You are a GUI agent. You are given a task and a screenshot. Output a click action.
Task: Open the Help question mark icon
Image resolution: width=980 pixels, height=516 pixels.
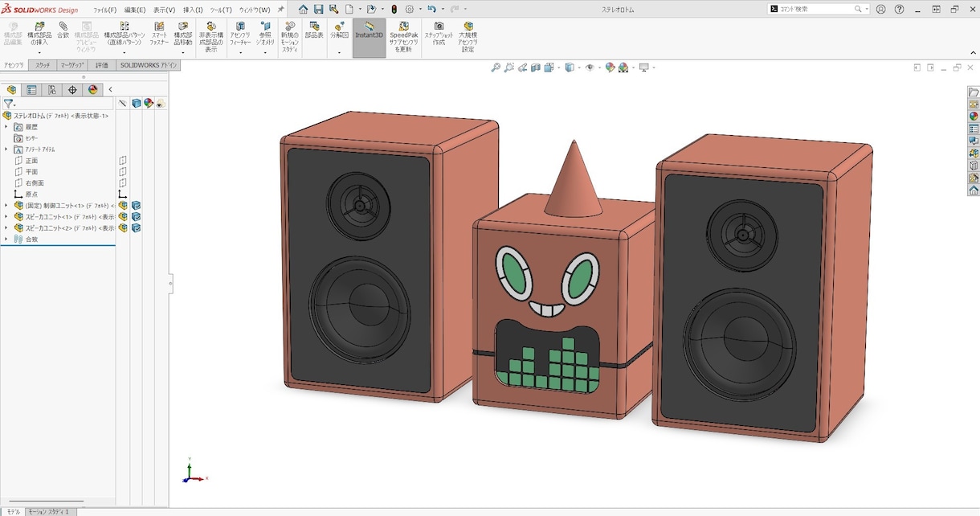click(x=899, y=9)
